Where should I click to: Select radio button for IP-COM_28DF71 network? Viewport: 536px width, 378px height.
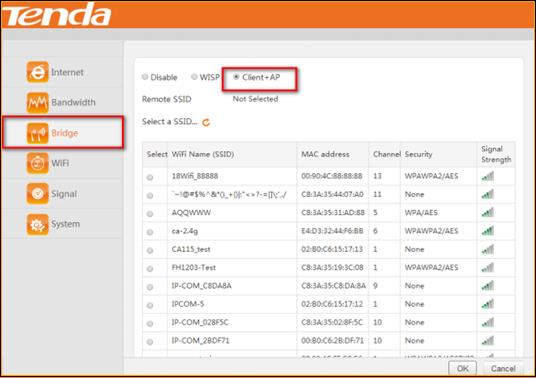pyautogui.click(x=150, y=342)
